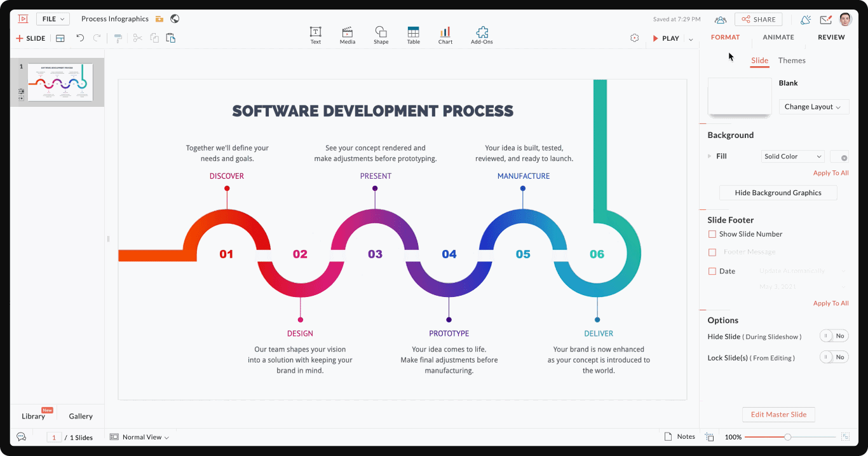The width and height of the screenshot is (868, 456).
Task: Click Edit Master Slide button
Action: coord(778,415)
